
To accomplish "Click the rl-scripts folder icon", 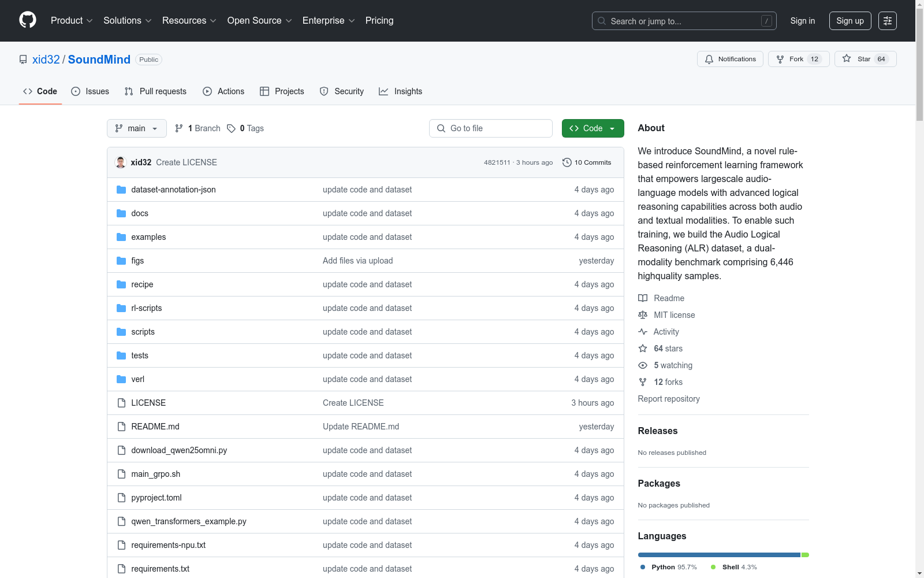I will pos(121,308).
